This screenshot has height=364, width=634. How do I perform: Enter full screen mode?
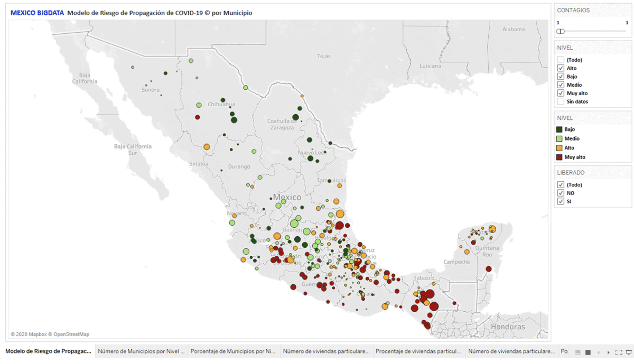(x=619, y=352)
